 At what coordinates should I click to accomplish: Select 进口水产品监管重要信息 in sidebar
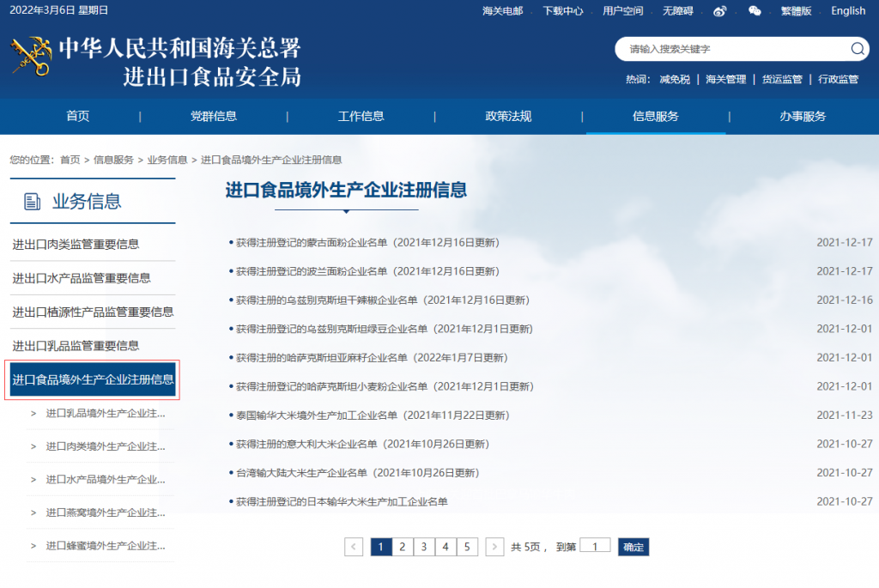(82, 278)
